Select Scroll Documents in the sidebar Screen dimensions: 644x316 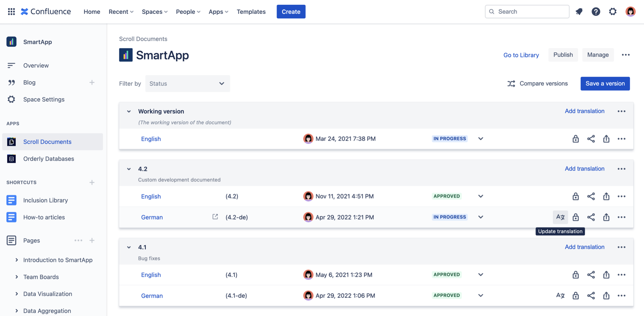coord(47,142)
